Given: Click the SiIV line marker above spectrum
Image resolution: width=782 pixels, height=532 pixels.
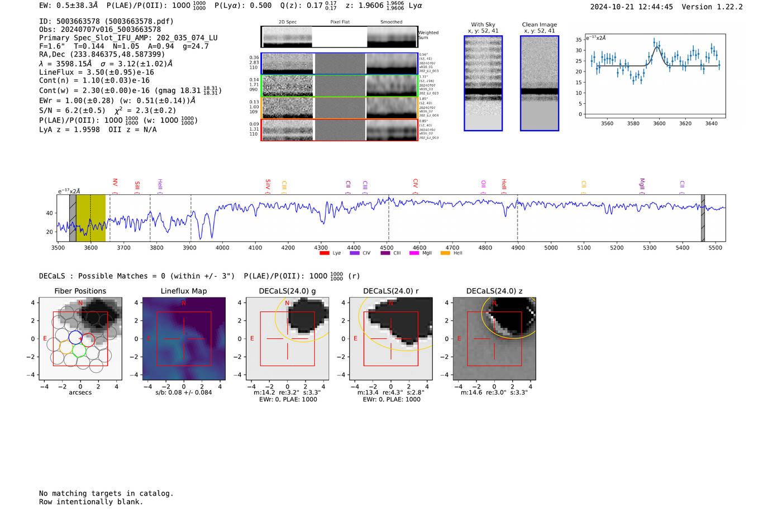Looking at the screenshot, I should click(x=268, y=184).
